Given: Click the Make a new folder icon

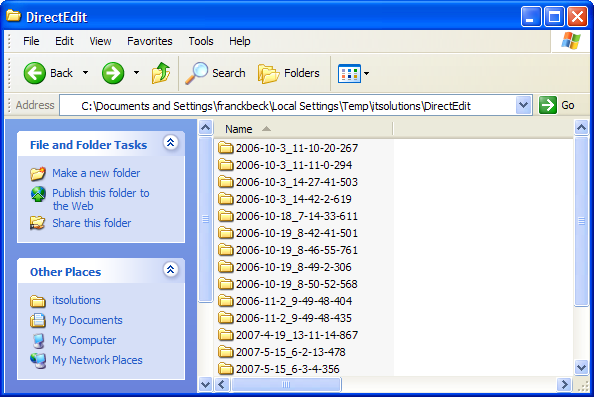Looking at the screenshot, I should pos(38,173).
